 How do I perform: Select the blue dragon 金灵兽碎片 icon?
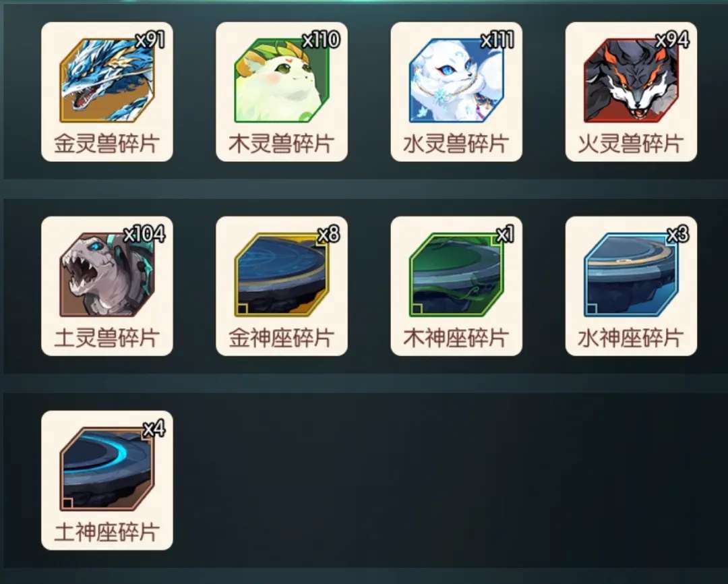[x=107, y=80]
